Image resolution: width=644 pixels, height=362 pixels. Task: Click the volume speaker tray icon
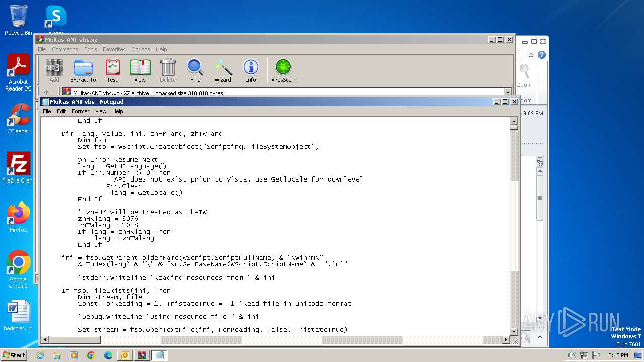click(x=572, y=355)
